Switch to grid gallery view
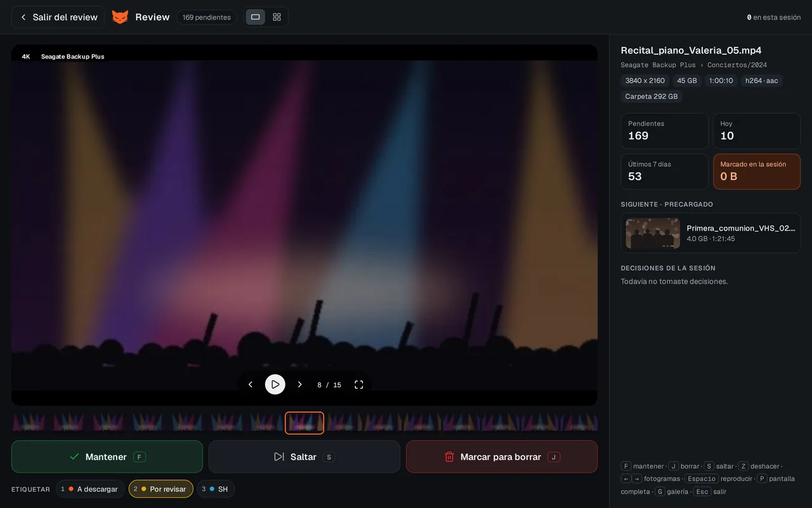The height and width of the screenshot is (508, 812). [x=277, y=17]
